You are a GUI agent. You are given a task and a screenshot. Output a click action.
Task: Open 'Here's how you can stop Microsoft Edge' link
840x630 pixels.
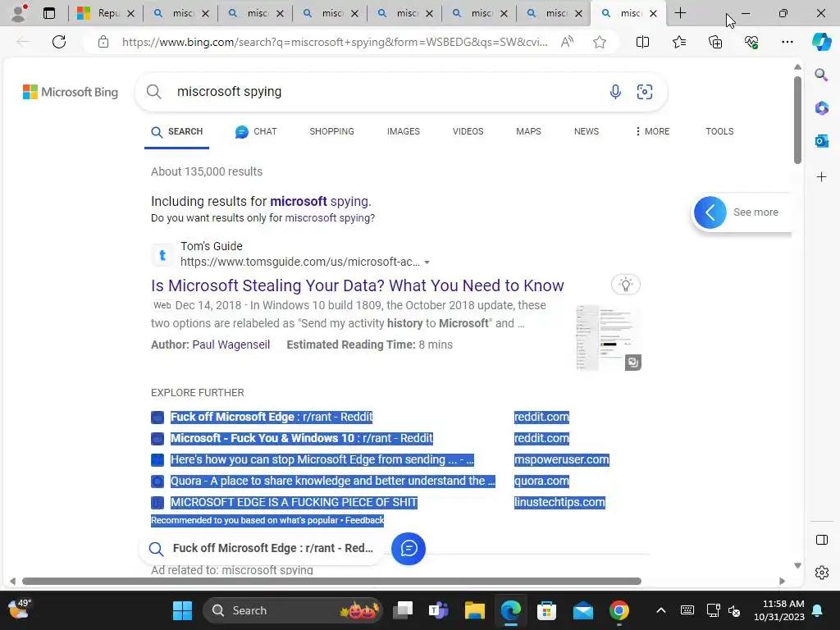[322, 459]
